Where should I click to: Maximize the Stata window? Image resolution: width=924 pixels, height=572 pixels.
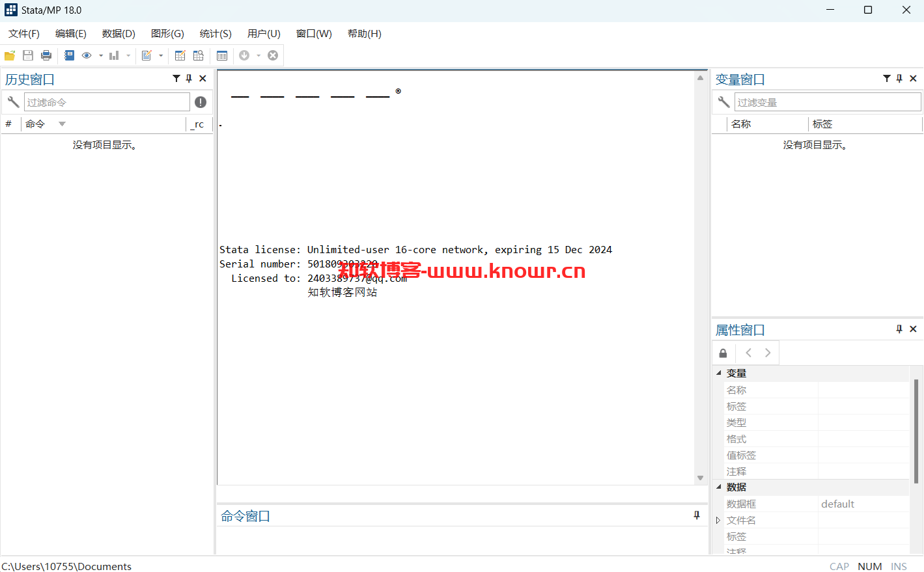(x=867, y=10)
